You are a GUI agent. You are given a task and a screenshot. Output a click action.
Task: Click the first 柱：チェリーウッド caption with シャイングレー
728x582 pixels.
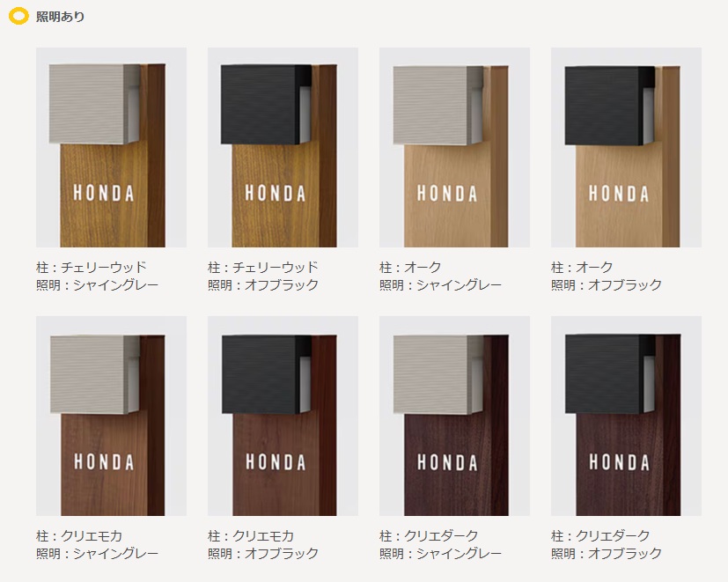click(x=92, y=267)
